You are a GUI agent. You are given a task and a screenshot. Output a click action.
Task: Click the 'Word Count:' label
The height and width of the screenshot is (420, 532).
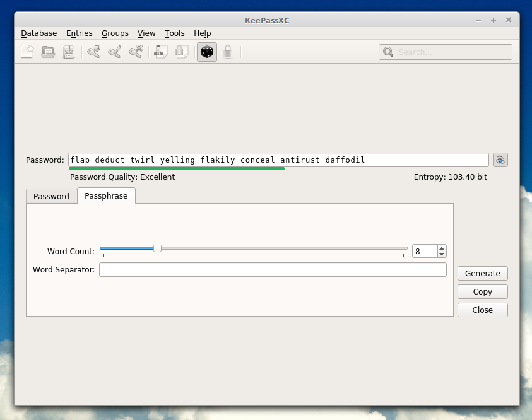[71, 251]
